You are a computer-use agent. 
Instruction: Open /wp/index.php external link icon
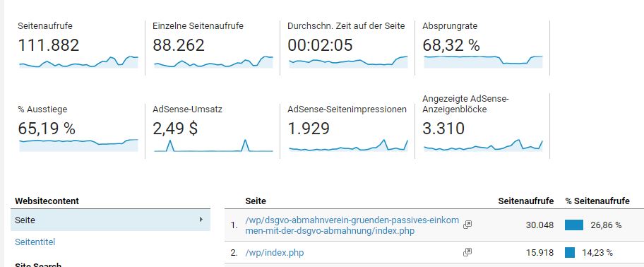click(x=467, y=252)
